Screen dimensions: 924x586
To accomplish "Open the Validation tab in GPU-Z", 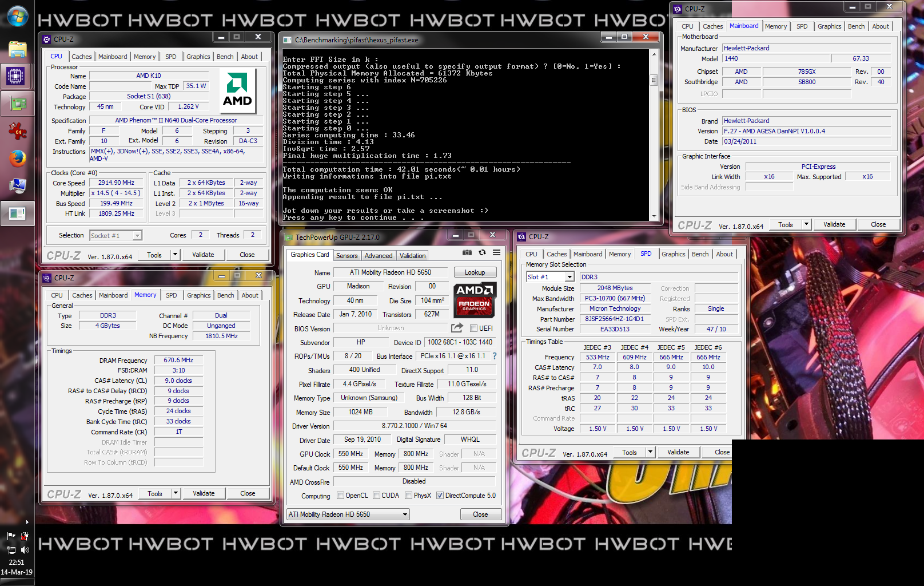I will coord(412,256).
